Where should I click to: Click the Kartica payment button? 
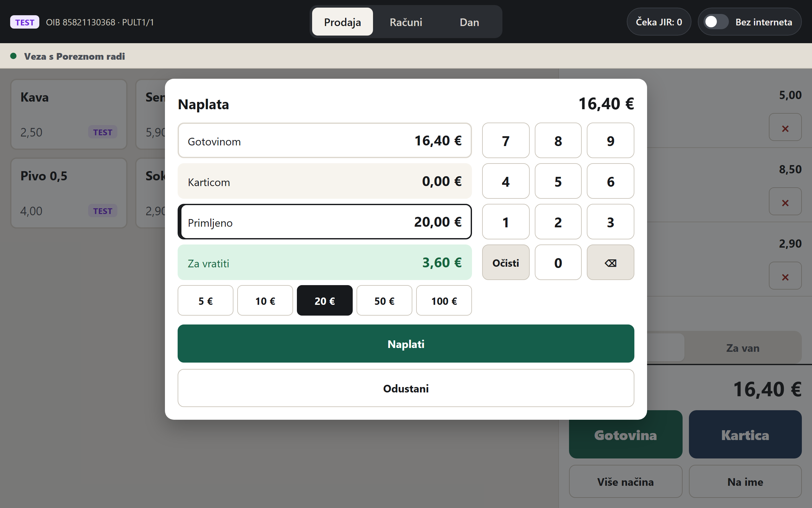pyautogui.click(x=745, y=435)
